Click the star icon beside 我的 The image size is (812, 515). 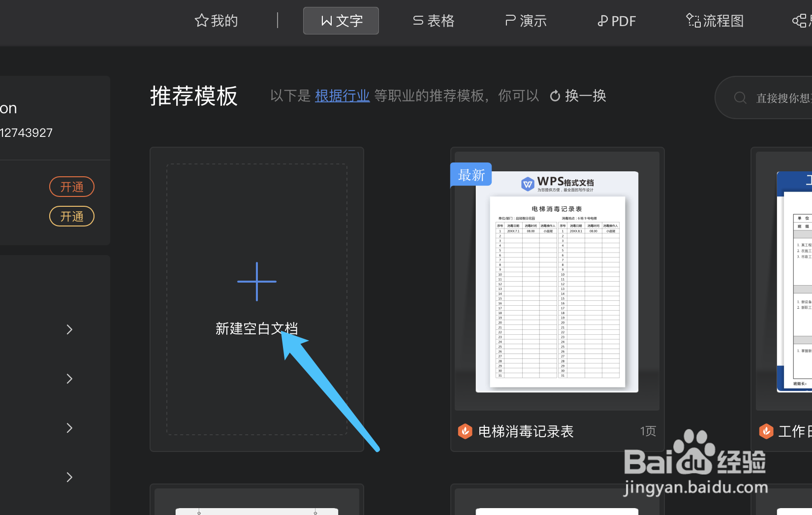pyautogui.click(x=201, y=21)
